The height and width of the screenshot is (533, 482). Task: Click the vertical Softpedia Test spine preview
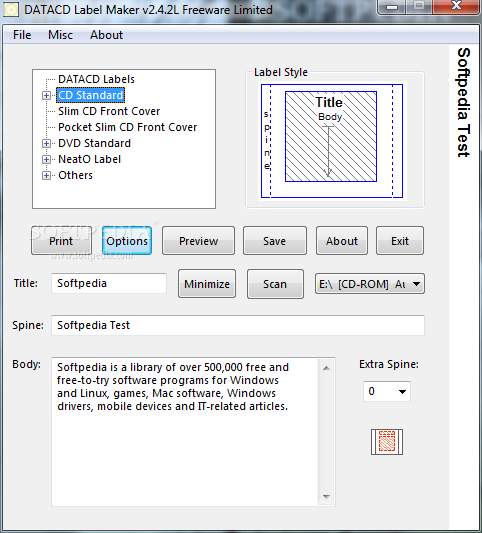point(464,102)
